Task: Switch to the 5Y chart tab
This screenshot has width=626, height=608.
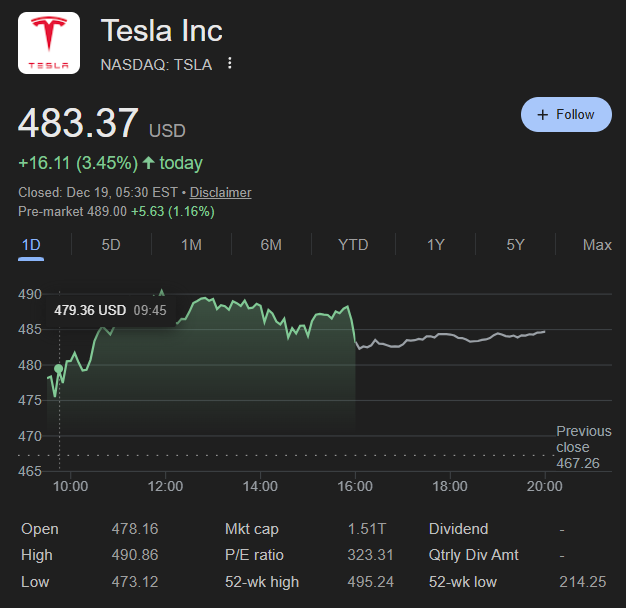Action: pyautogui.click(x=515, y=245)
